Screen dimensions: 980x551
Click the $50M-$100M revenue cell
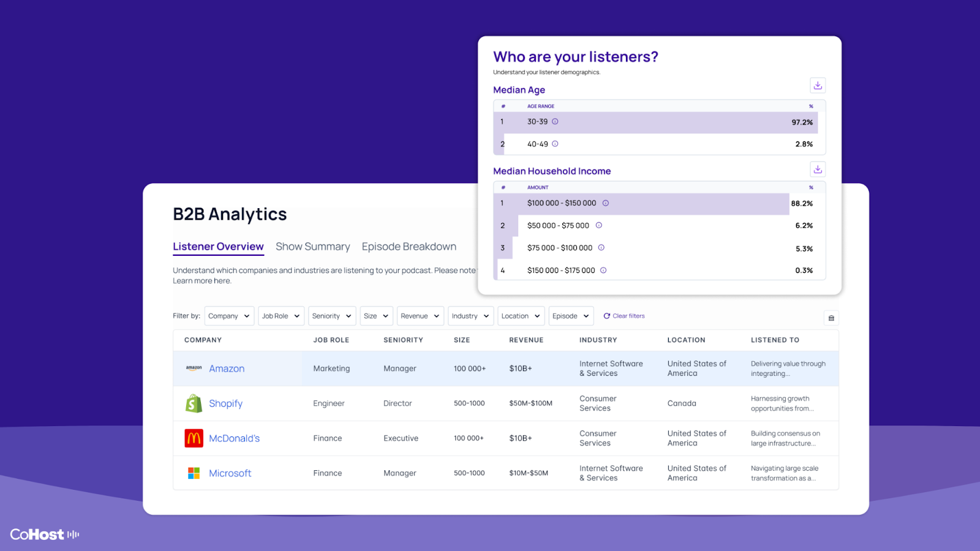[x=530, y=403]
